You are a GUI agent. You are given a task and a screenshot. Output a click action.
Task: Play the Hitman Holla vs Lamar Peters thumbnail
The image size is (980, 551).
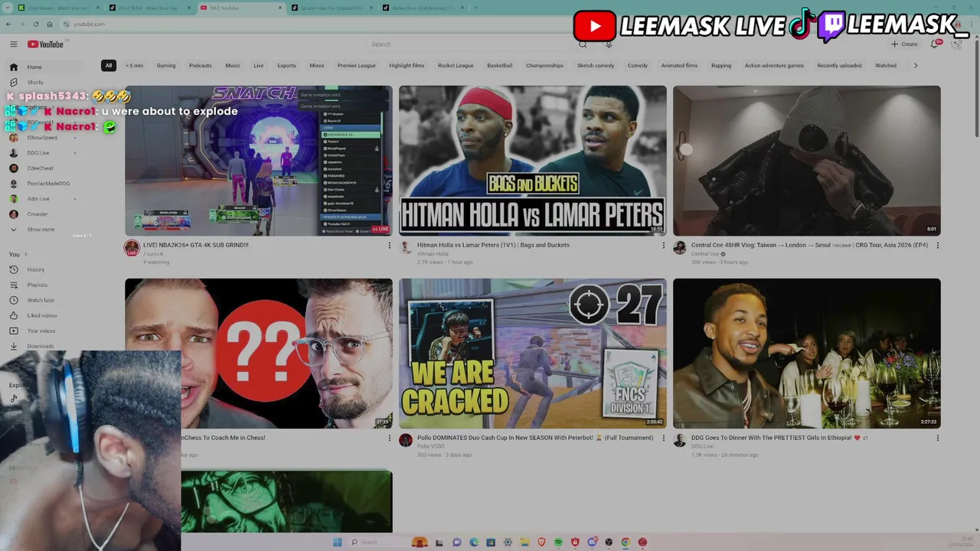[533, 160]
